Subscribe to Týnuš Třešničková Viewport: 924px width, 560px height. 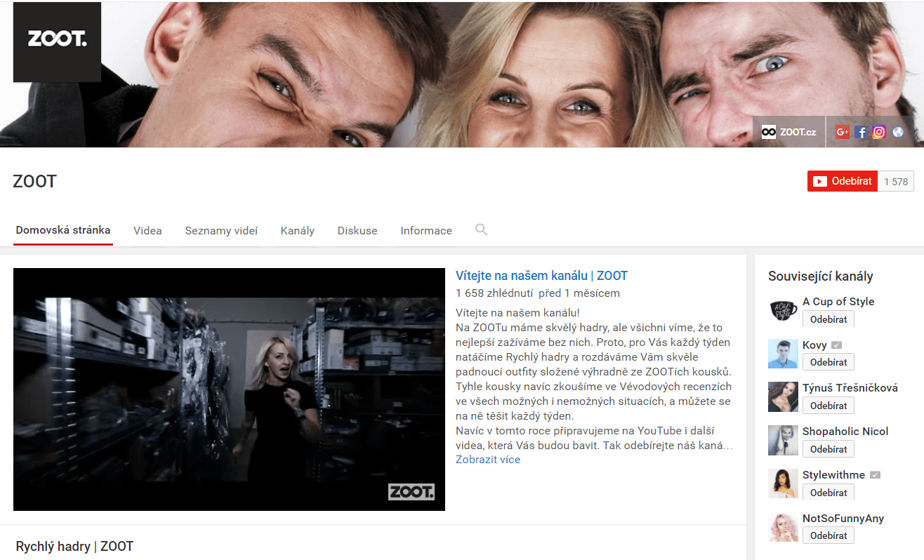click(829, 406)
